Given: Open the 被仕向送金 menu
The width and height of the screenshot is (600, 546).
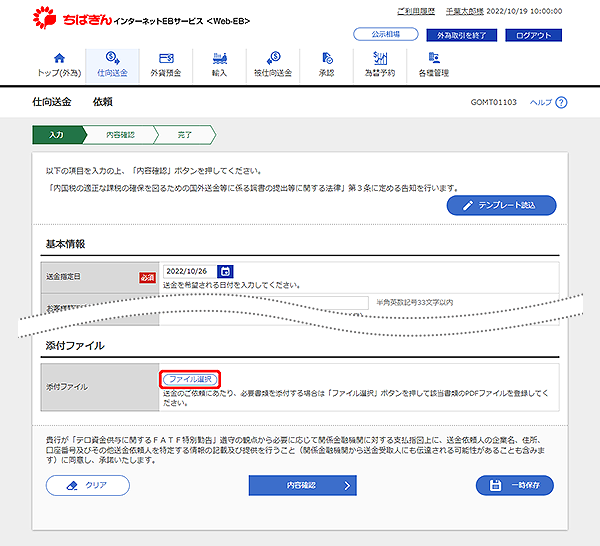Looking at the screenshot, I should (273, 65).
